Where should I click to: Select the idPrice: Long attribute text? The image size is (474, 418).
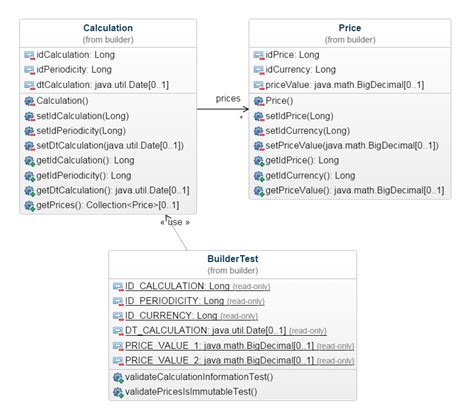click(x=292, y=55)
